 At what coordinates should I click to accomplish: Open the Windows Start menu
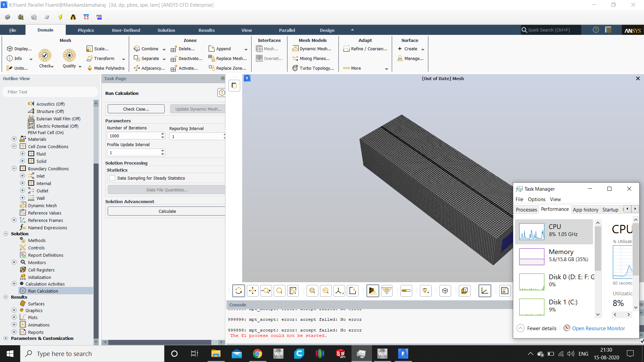point(10,354)
